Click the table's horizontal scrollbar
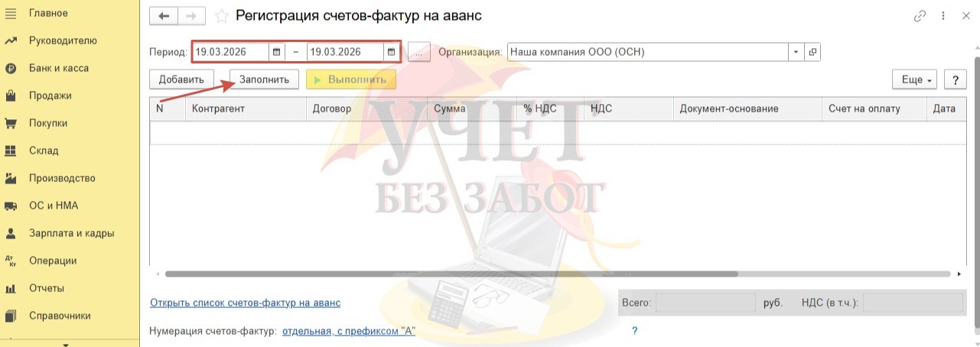This screenshot has width=980, height=347. click(451, 273)
